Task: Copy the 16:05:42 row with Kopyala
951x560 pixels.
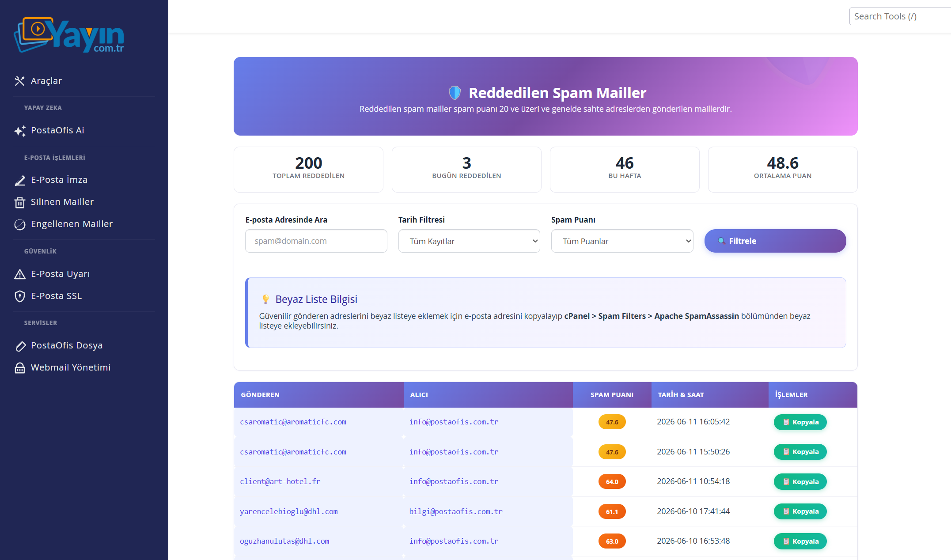Action: (x=800, y=422)
